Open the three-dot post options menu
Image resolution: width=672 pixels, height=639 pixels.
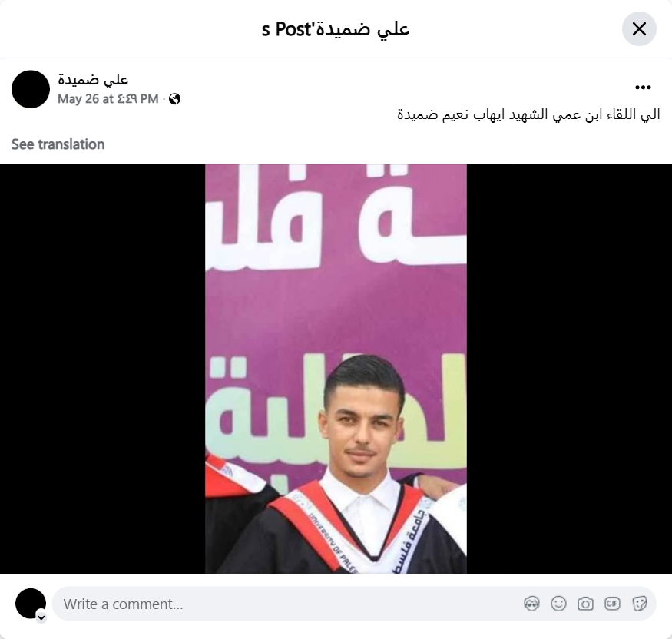click(x=643, y=88)
